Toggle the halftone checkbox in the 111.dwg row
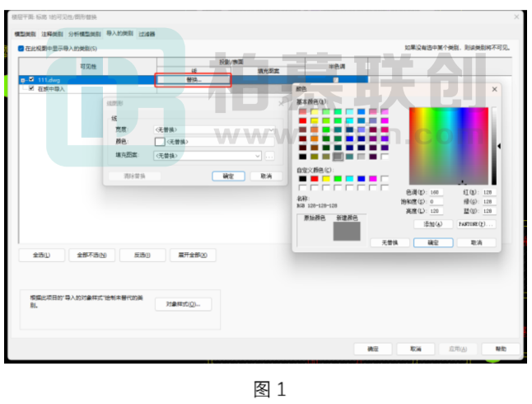 pos(336,80)
